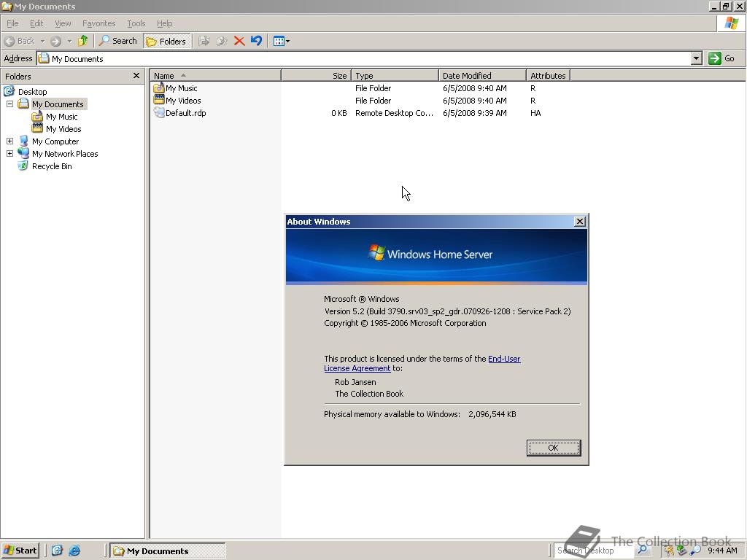
Task: Click the Back navigation arrow icon
Action: tap(9, 41)
